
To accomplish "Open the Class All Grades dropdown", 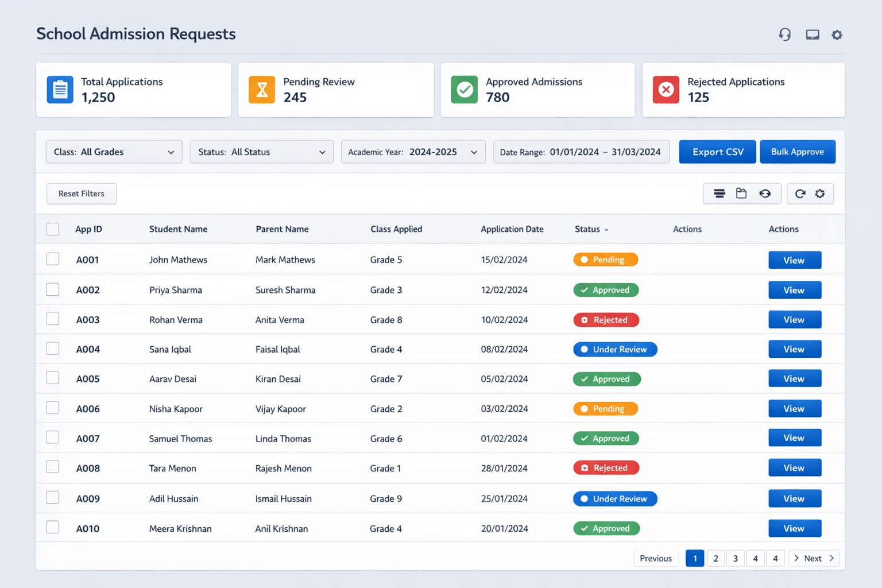I will (113, 152).
